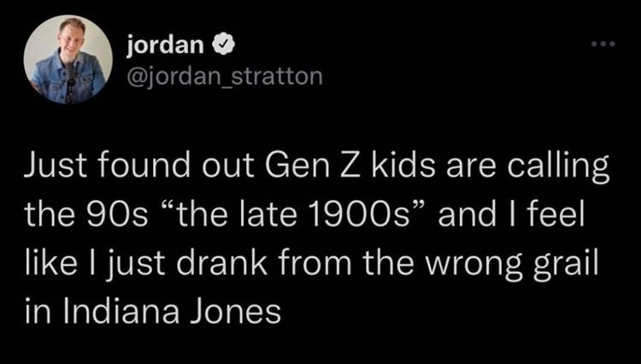Open jordan's profile picture
This screenshot has width=641, height=364.
pos(68,59)
